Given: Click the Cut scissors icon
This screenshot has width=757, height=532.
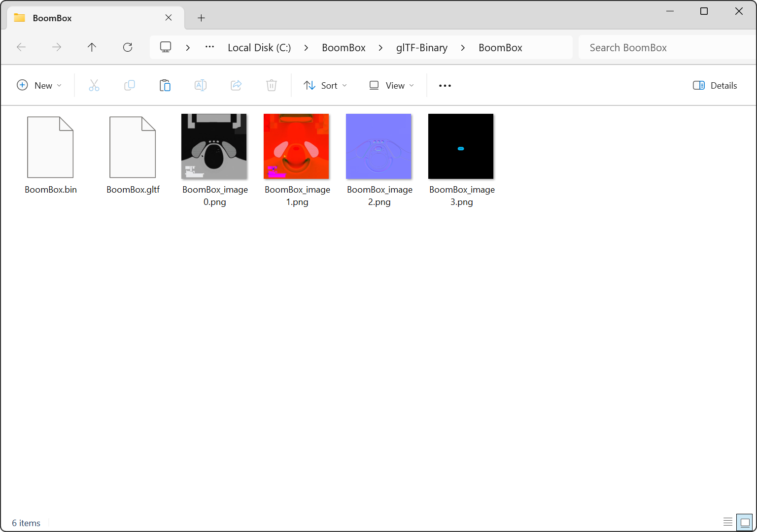Looking at the screenshot, I should [x=94, y=85].
